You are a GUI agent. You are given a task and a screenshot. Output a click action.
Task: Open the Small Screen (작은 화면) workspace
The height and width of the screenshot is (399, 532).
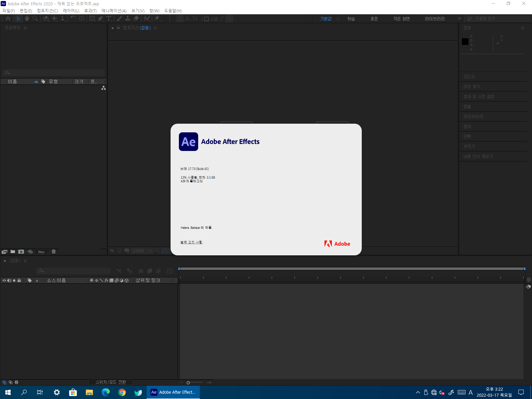point(401,19)
